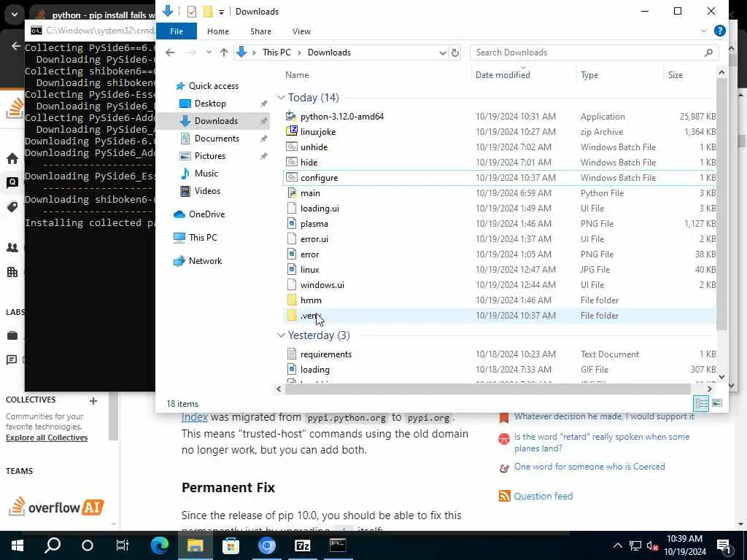The height and width of the screenshot is (560, 747).
Task: Select the requirements text document icon
Action: pyautogui.click(x=291, y=354)
